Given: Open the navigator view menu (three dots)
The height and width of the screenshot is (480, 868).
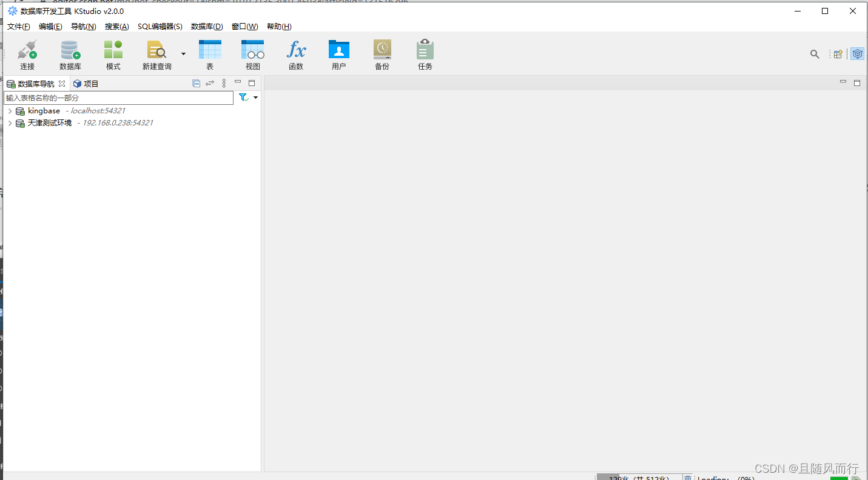Looking at the screenshot, I should click(x=224, y=84).
